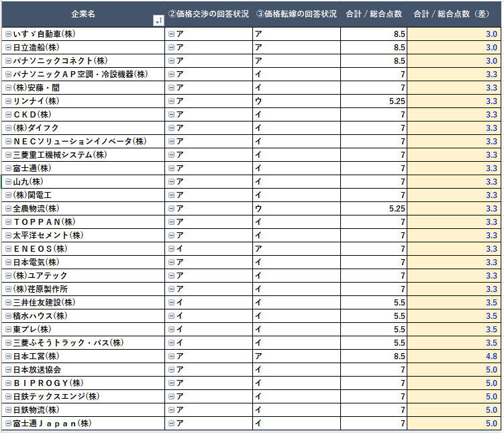Click minus icon beside ＣＫＤ(株)
The height and width of the screenshot is (433, 504).
(x=8, y=115)
